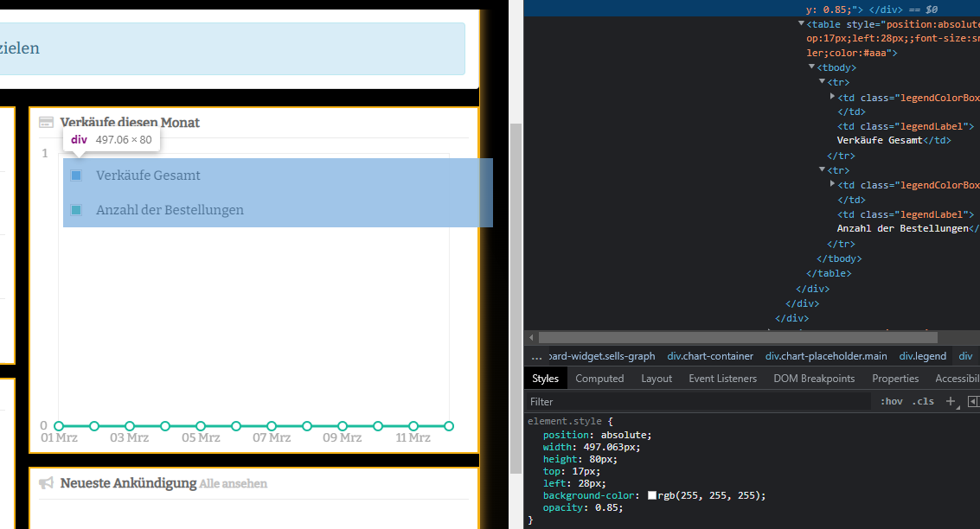Image resolution: width=980 pixels, height=529 pixels.
Task: Click the Filter styles input field
Action: point(697,402)
